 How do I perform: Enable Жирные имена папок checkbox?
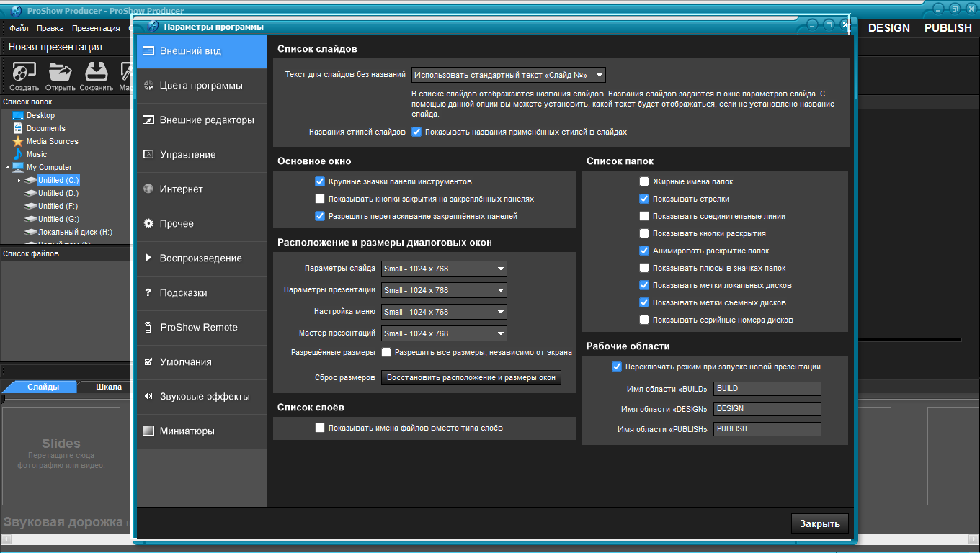click(644, 181)
